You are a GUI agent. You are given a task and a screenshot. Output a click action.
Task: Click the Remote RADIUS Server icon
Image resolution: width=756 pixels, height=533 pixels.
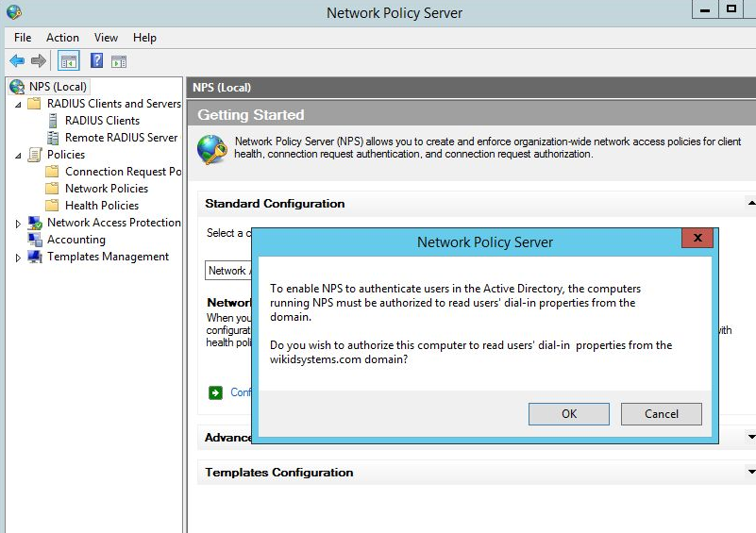[x=53, y=138]
